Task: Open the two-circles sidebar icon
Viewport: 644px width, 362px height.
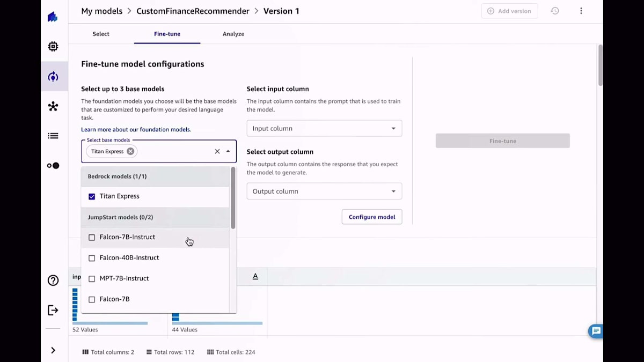Action: click(53, 166)
